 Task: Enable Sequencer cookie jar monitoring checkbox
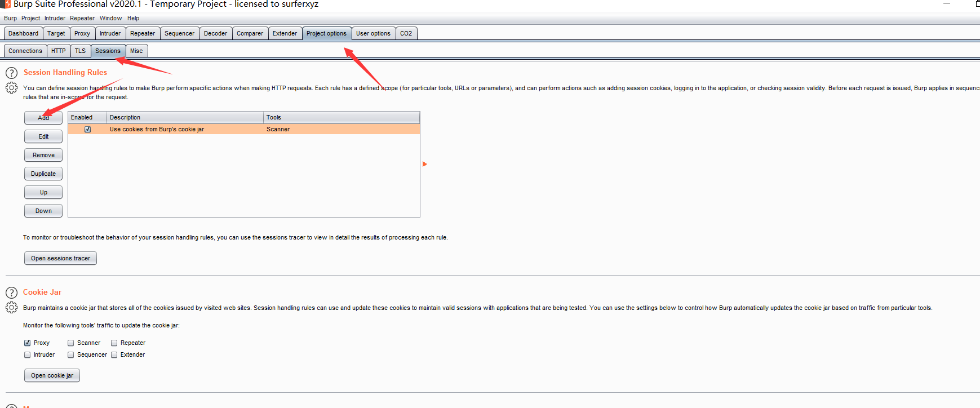[x=71, y=354]
